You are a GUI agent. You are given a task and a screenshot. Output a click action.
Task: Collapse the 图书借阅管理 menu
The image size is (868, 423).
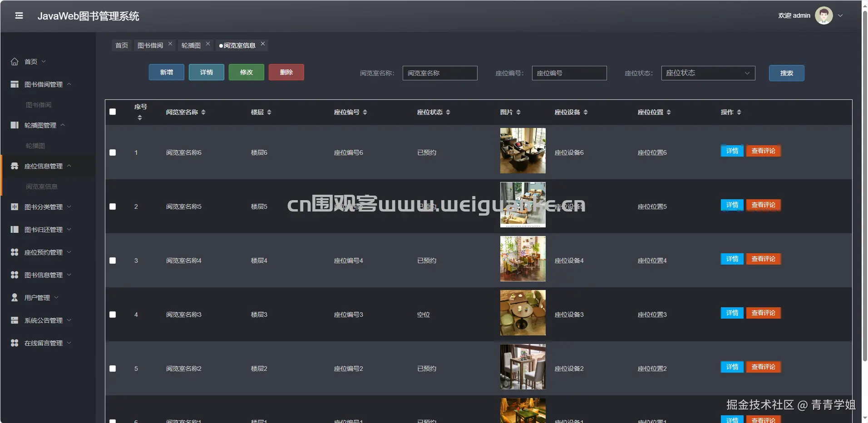69,84
